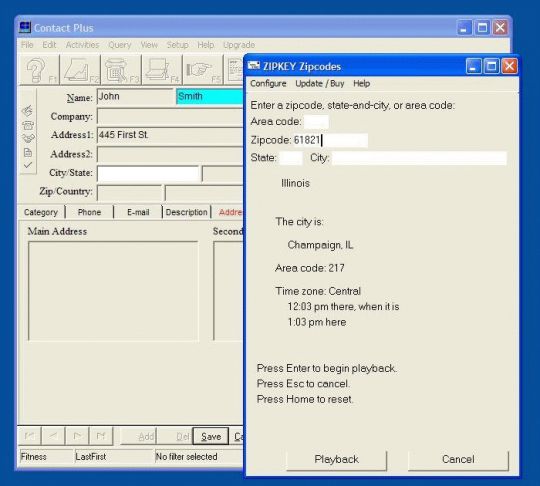540x486 pixels.
Task: Open the Edit menu in Contact Plus
Action: pyautogui.click(x=49, y=45)
